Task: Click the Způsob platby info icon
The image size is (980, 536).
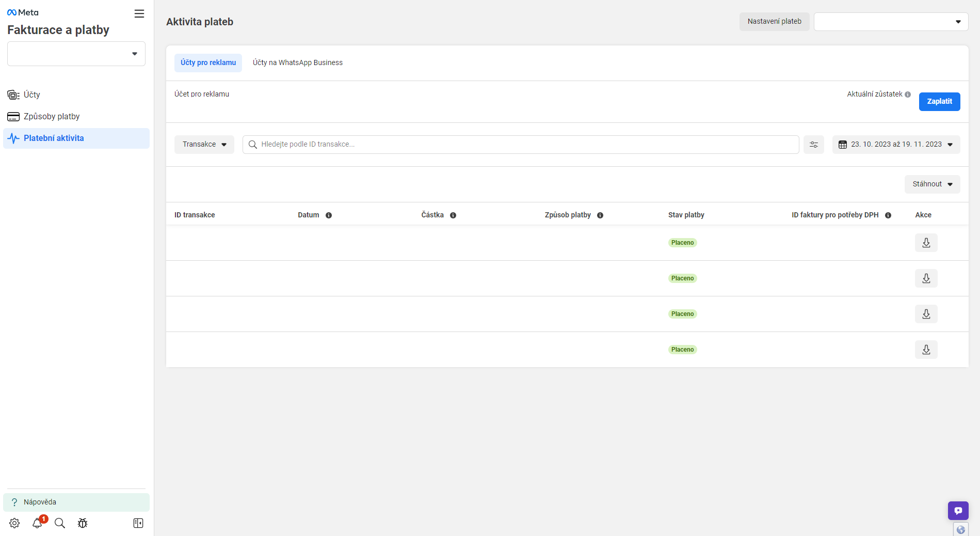Action: pos(600,215)
